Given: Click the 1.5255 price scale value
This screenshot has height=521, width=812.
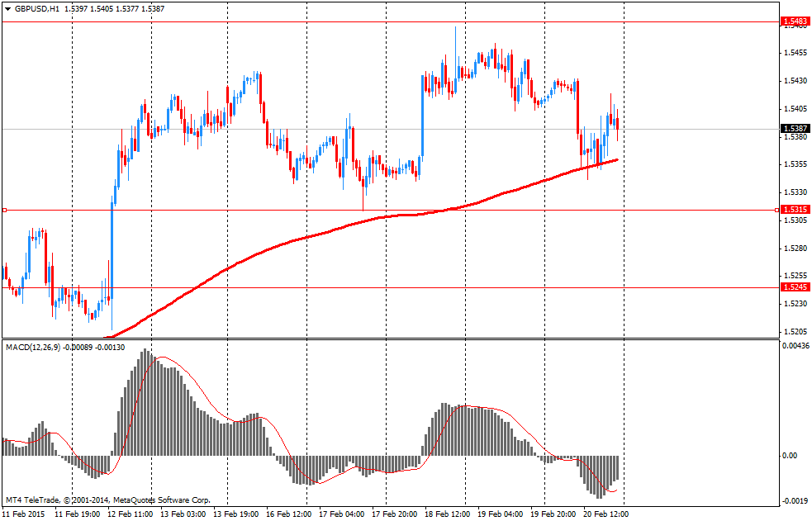Looking at the screenshot, I should (795, 276).
